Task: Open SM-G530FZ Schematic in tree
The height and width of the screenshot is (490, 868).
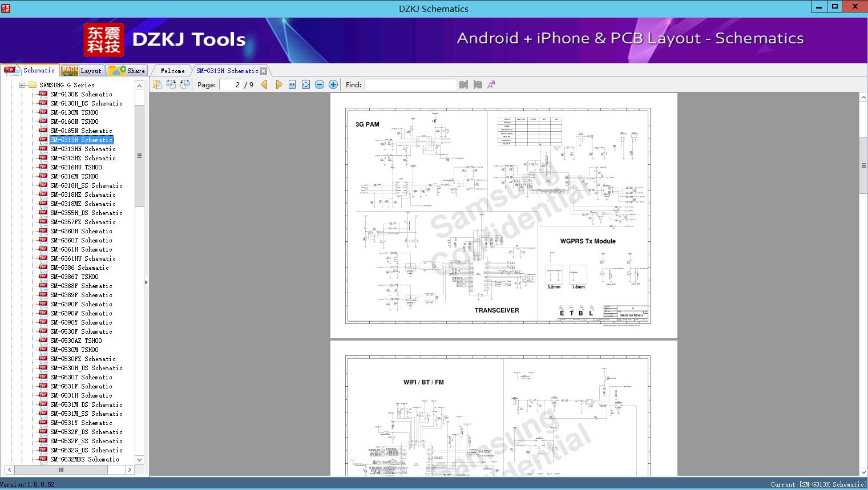Action: [83, 359]
